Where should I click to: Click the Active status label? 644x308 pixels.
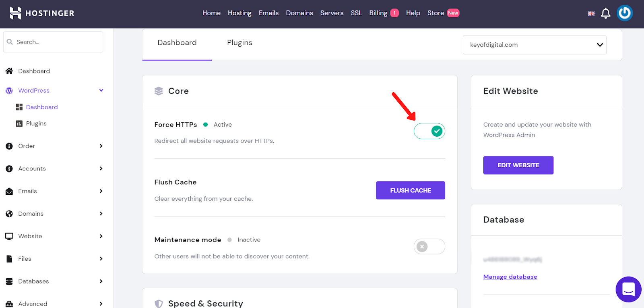[x=223, y=125]
